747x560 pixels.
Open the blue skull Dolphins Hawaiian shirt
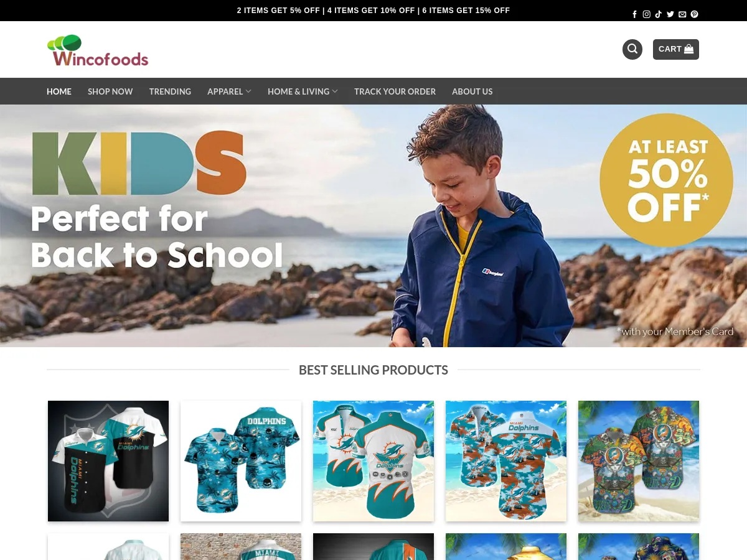(x=241, y=461)
